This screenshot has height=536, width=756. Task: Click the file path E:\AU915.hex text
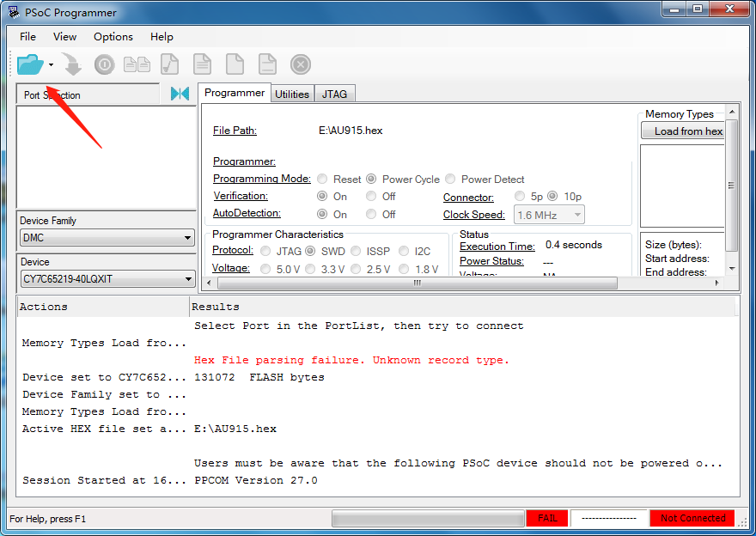(x=351, y=131)
